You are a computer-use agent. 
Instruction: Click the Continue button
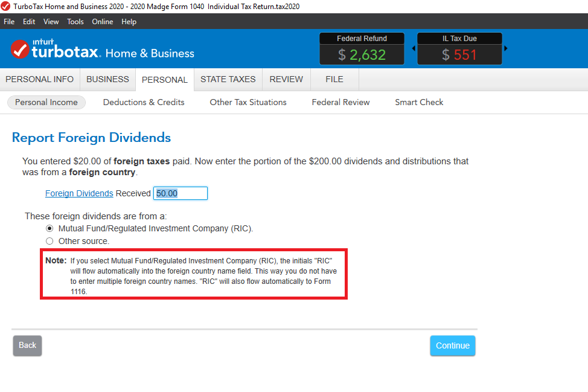453,345
